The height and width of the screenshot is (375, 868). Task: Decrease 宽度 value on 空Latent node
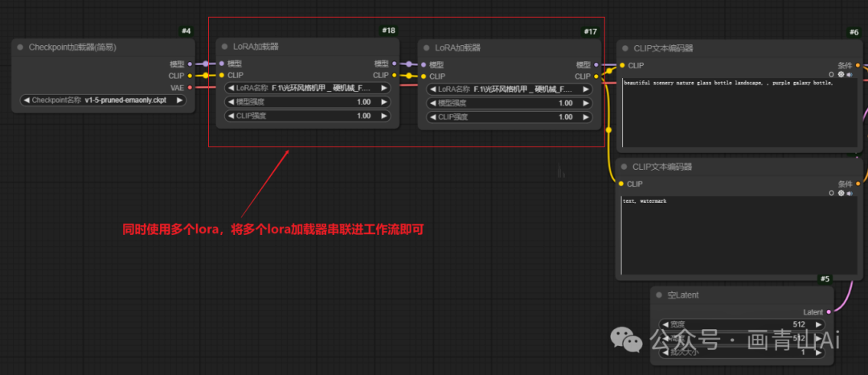tap(665, 324)
